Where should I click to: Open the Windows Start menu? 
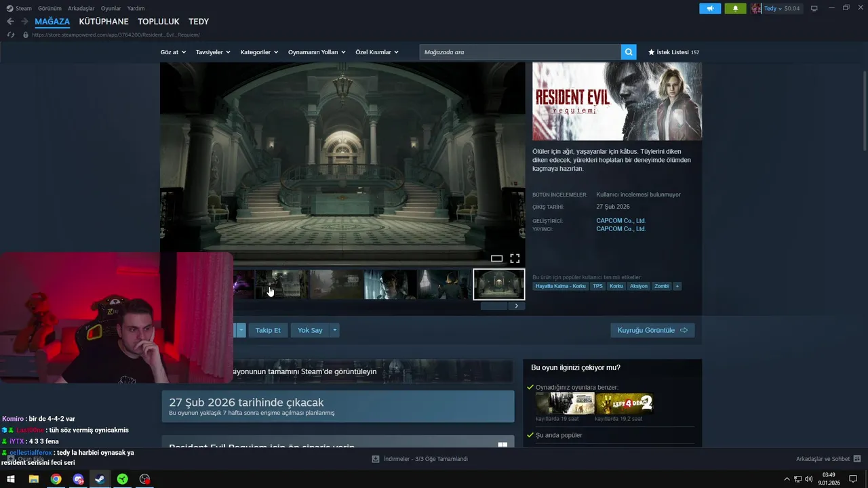point(11,479)
